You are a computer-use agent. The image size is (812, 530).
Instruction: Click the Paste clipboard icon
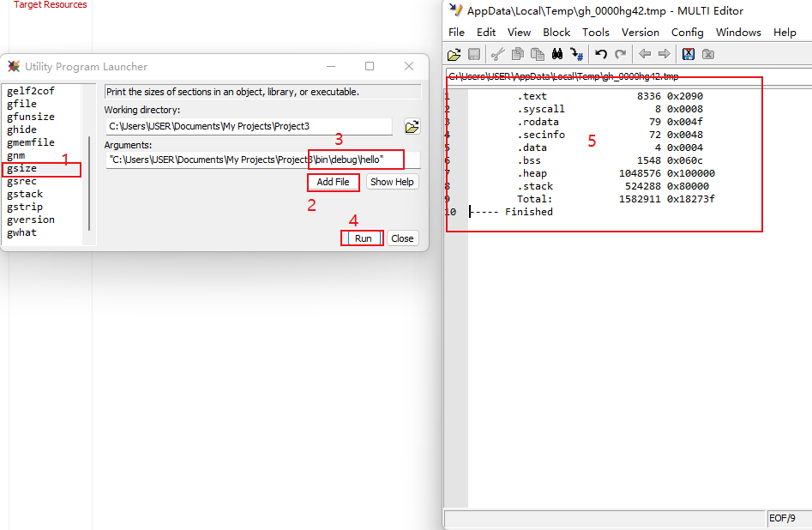point(537,54)
